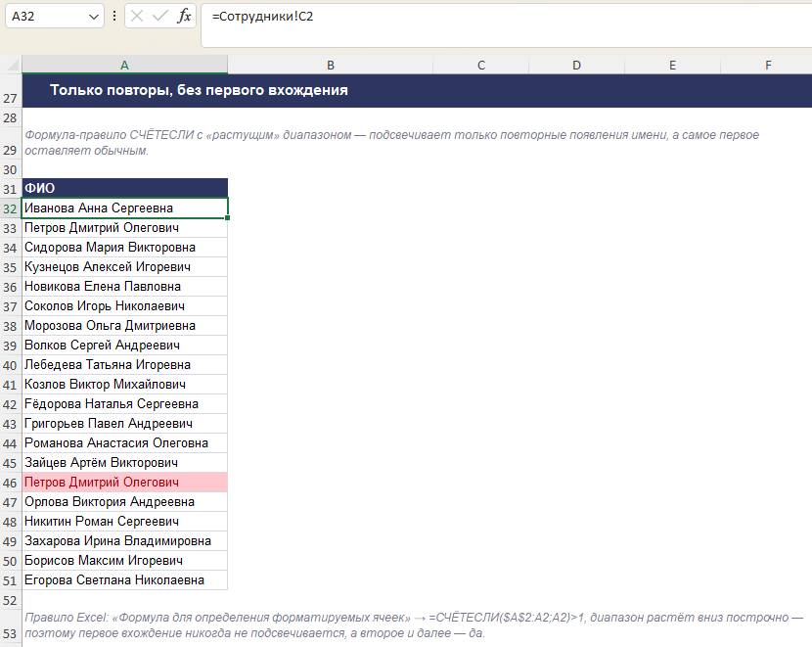Select cell Лебедева Татьяна Игоревна
Screen dimensions: 812x647
pyautogui.click(x=125, y=365)
